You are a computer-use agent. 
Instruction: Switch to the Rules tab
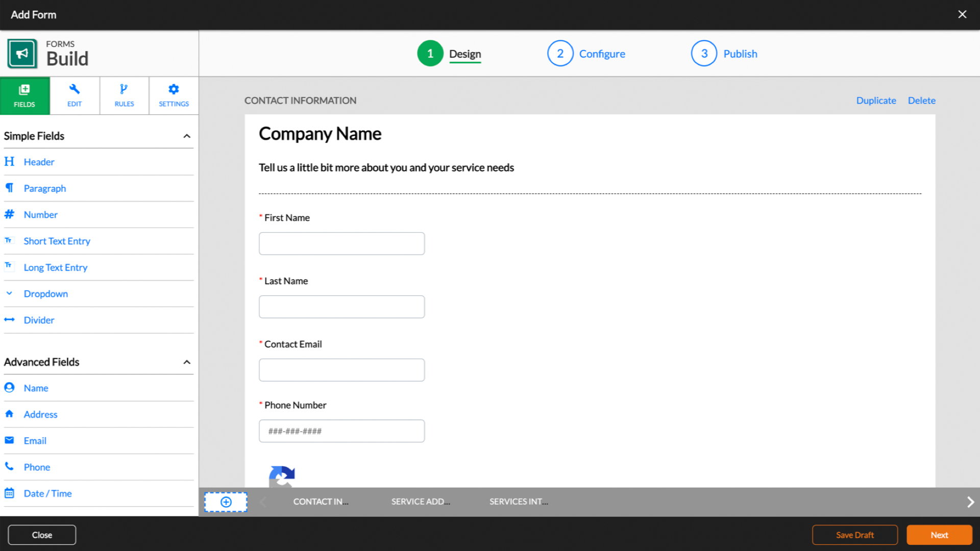click(x=124, y=95)
